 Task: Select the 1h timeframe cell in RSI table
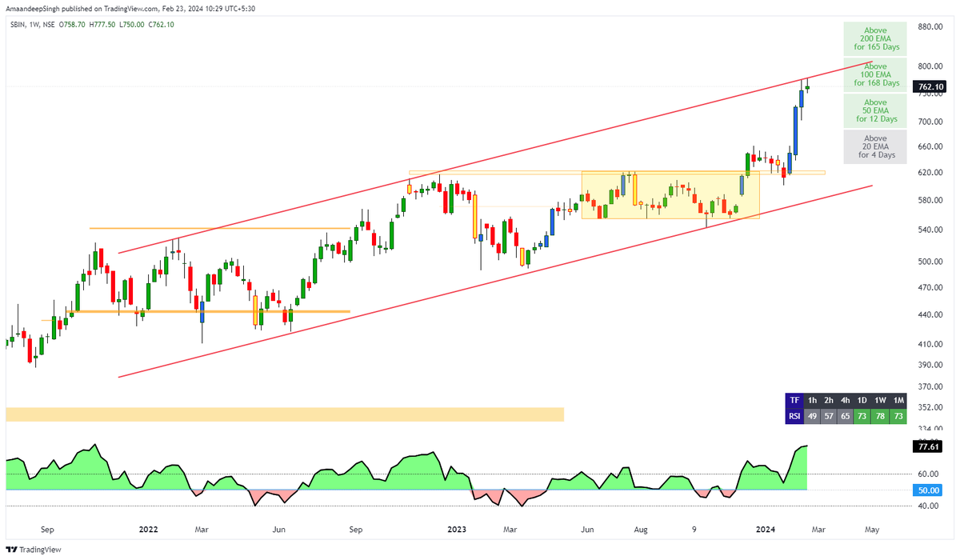813,400
